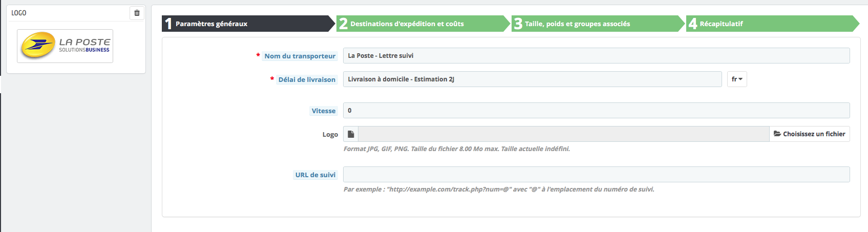
Task: Click the file icon in Logo field
Action: (351, 134)
